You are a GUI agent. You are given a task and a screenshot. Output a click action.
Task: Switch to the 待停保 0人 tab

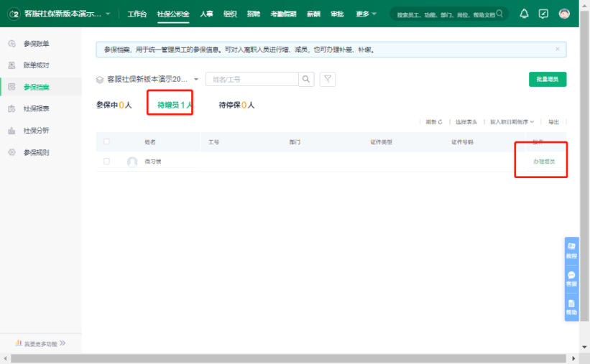click(236, 105)
